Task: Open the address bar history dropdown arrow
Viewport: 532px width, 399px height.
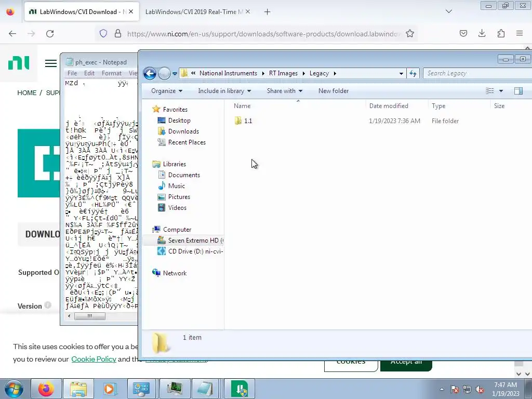Action: pyautogui.click(x=401, y=73)
